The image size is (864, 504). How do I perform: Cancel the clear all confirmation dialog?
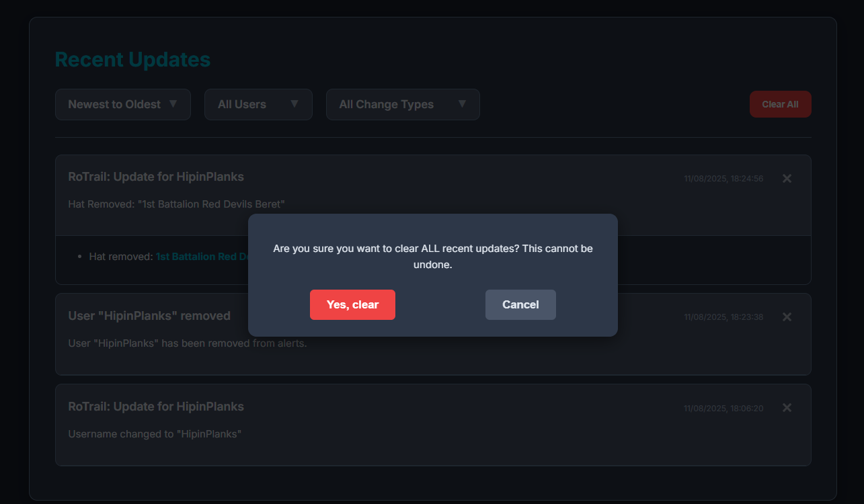point(520,304)
